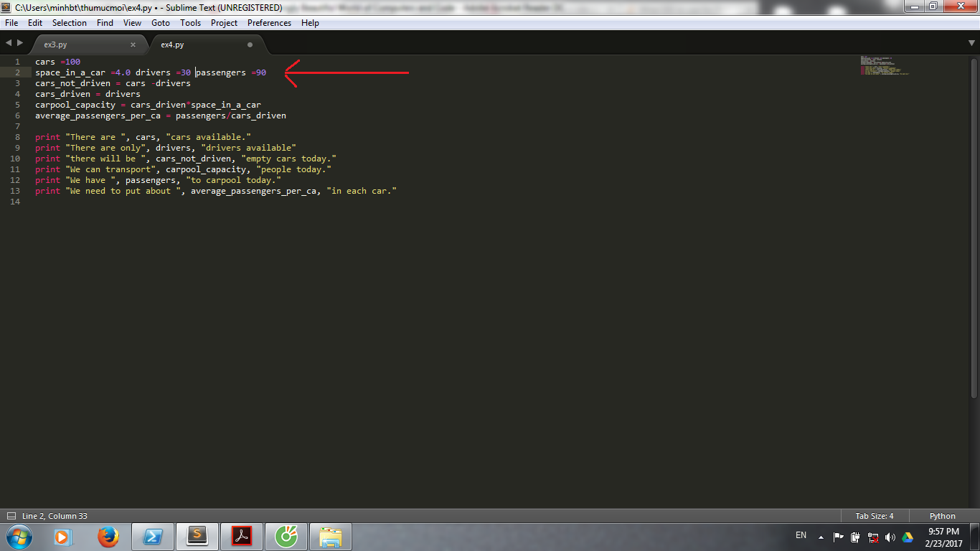Click the unsaved dot on ex4.py tab

[x=250, y=44]
